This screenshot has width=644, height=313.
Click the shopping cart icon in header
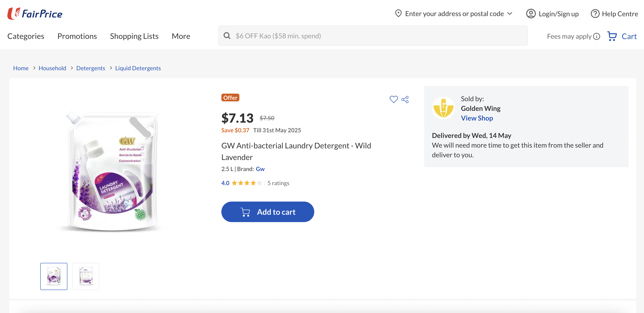[x=612, y=36]
